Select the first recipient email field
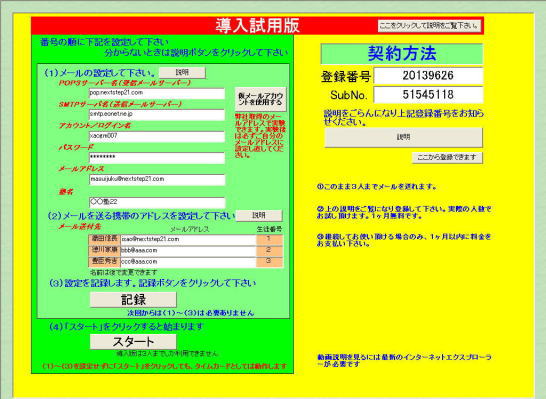The height and width of the screenshot is (399, 546). click(x=188, y=240)
